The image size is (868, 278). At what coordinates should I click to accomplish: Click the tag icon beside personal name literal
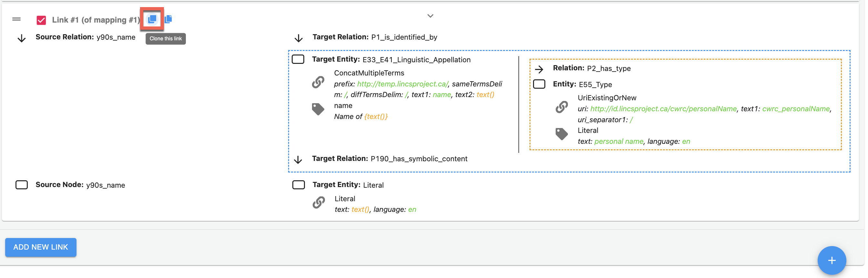pos(561,134)
